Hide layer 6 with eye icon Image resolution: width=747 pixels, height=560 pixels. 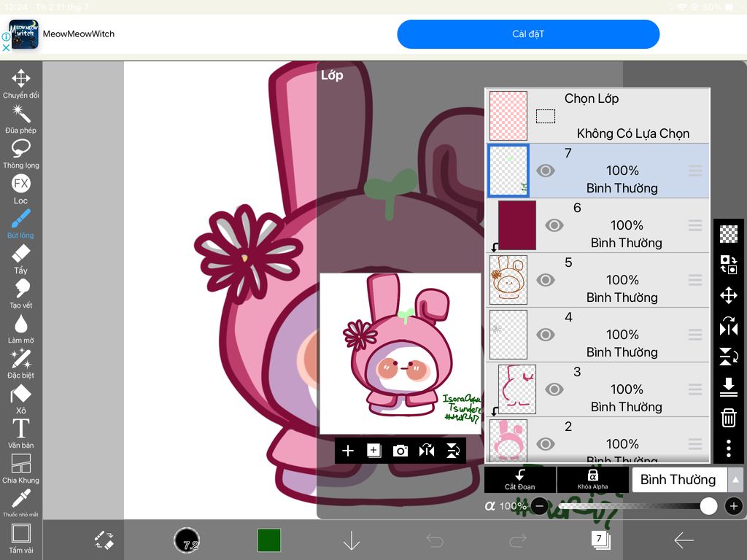554,225
